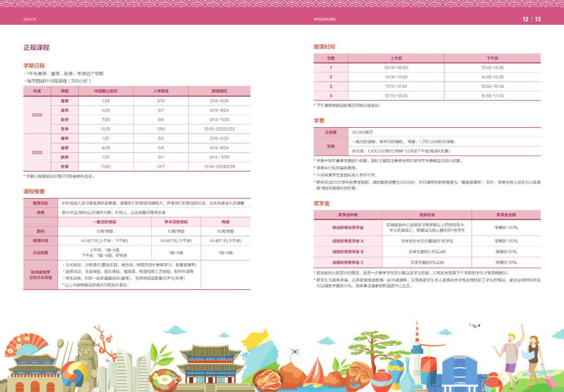
Task: Click the 一般目的课程 column header
Action: pos(104,222)
